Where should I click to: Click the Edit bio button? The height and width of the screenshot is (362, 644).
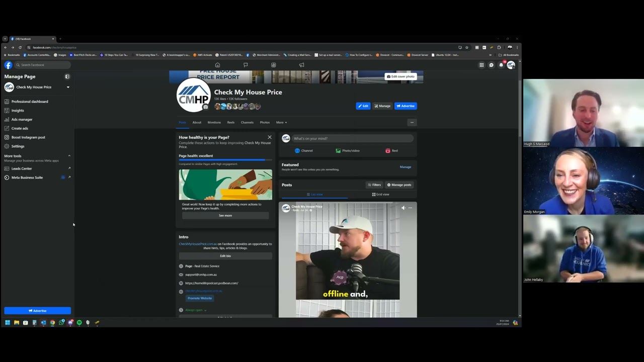click(225, 256)
